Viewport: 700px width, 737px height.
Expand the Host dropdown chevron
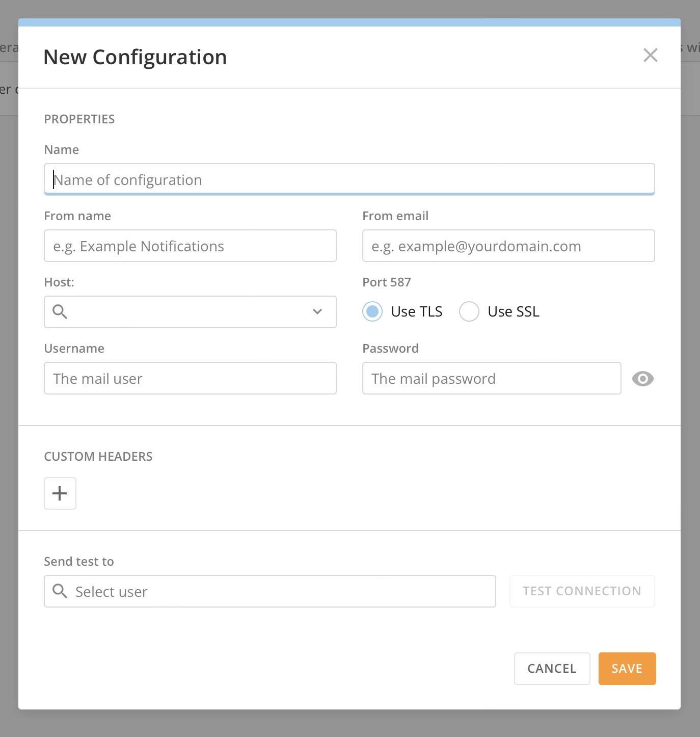pyautogui.click(x=317, y=312)
